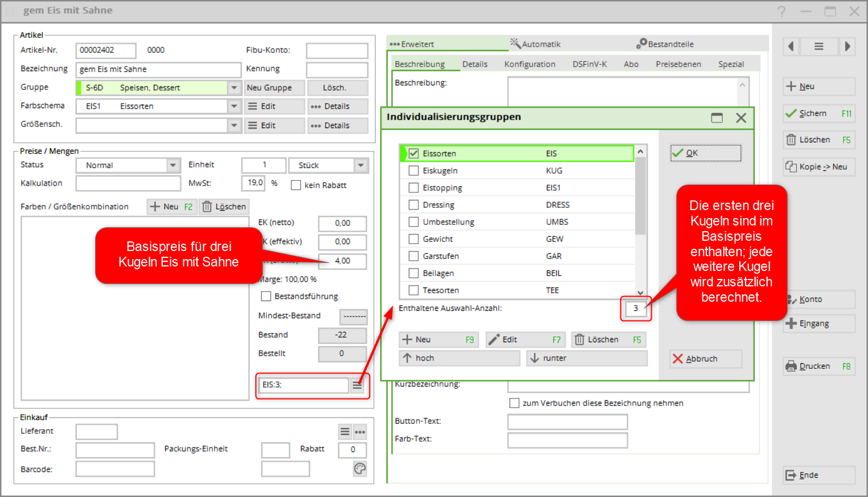Move group down with runter arrow

[586, 358]
